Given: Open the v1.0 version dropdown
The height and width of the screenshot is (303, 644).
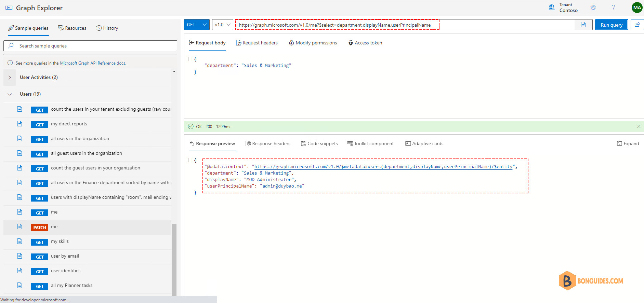Looking at the screenshot, I should [223, 25].
